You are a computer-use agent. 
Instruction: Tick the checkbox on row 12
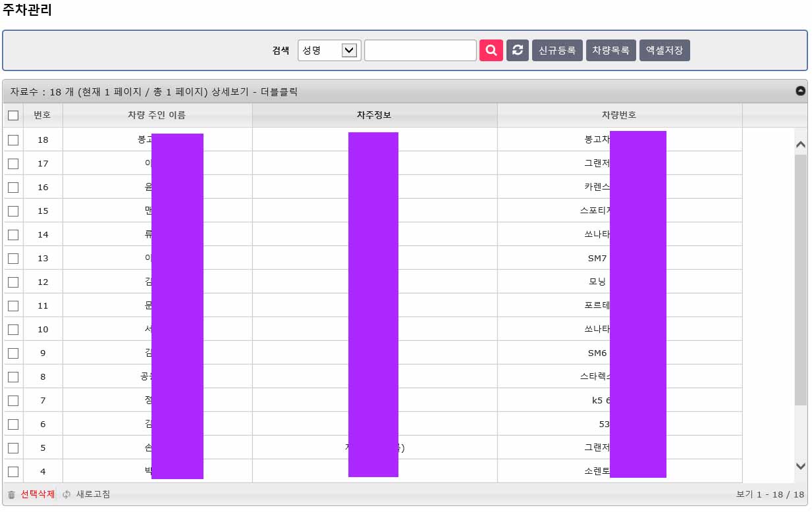(13, 282)
